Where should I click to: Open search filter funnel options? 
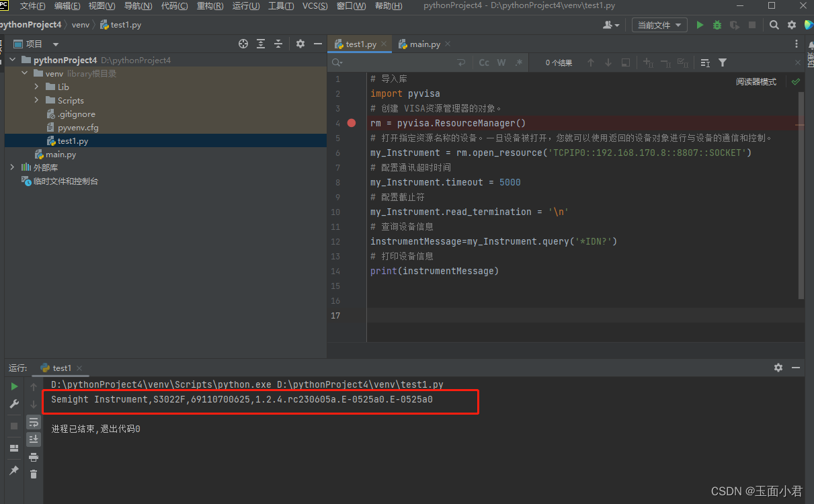723,62
